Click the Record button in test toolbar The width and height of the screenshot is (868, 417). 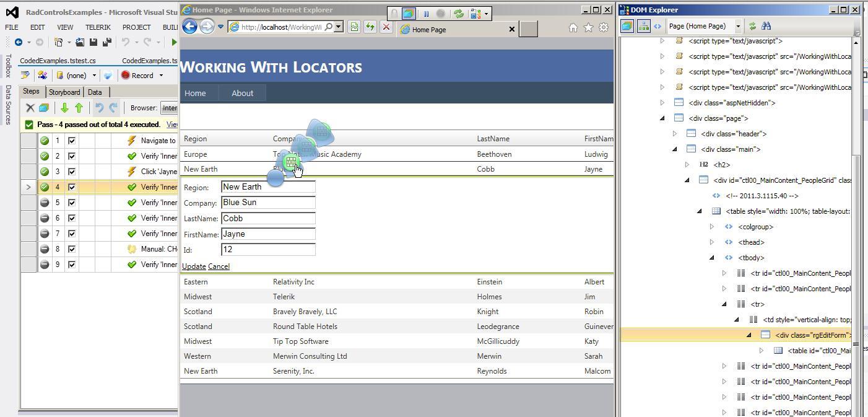[137, 76]
